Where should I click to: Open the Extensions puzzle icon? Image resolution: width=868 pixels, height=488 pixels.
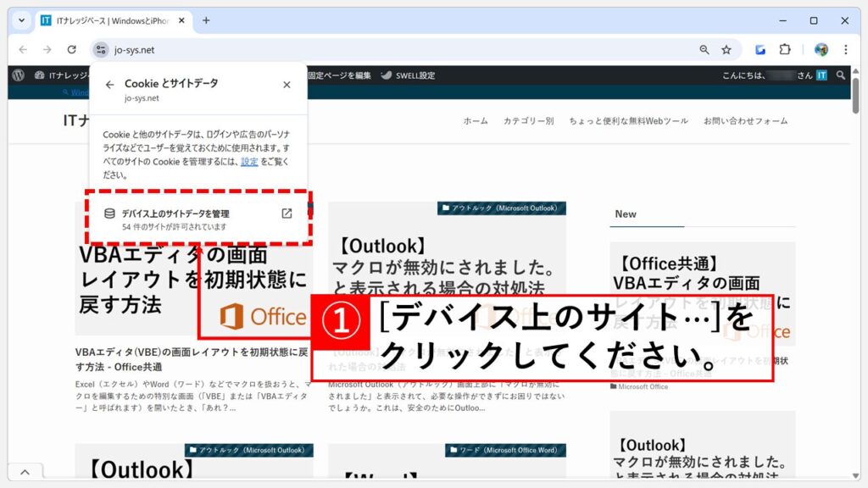[x=785, y=50]
